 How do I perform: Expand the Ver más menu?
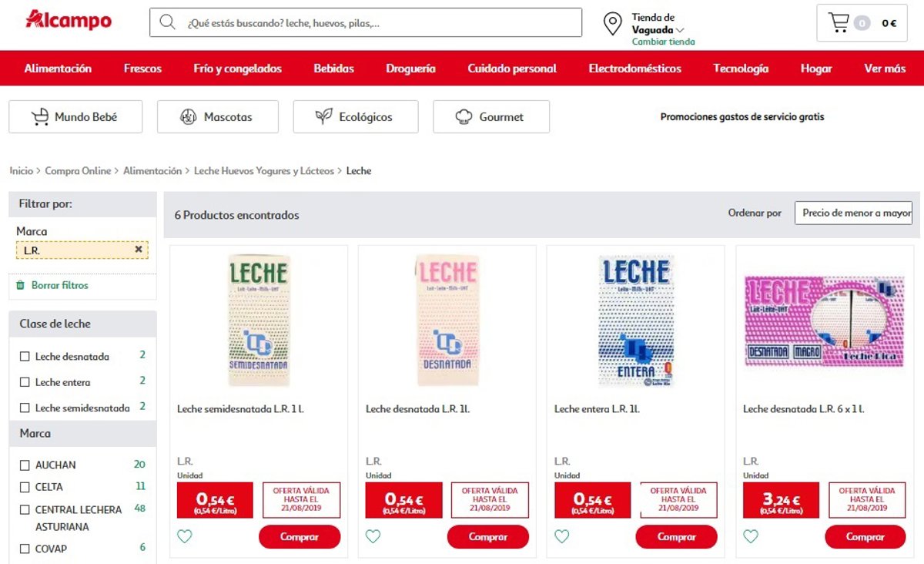885,69
